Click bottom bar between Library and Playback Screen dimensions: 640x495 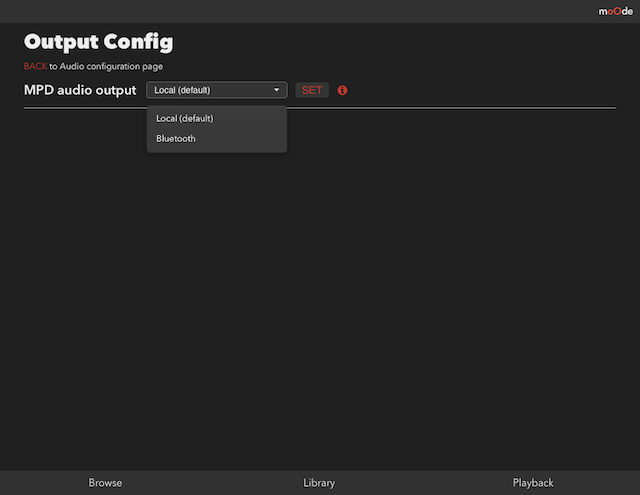click(x=424, y=483)
